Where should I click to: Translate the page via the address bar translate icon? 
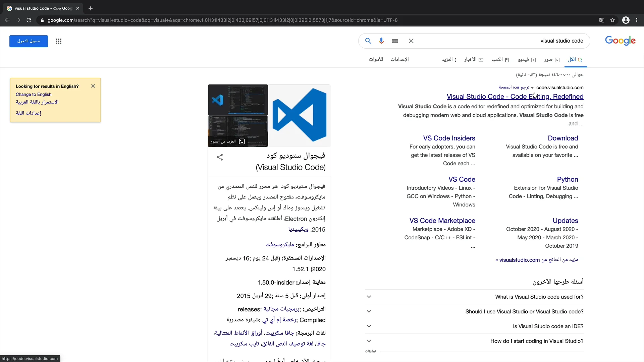coord(601,20)
